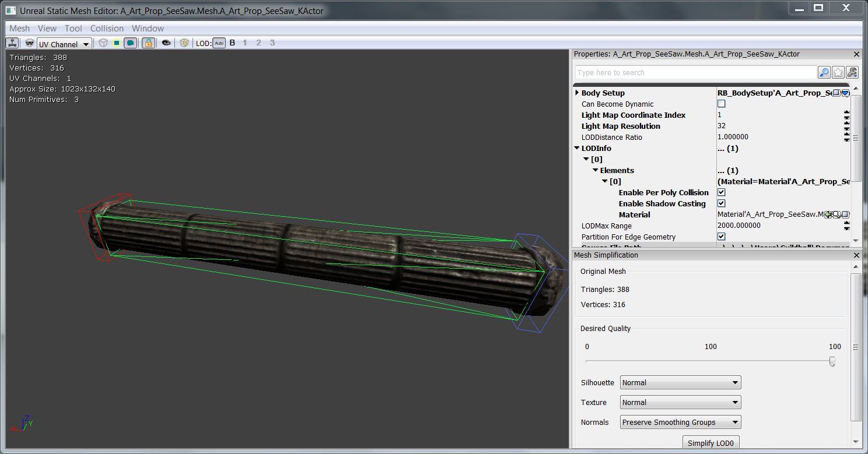Close the Properties panel
The height and width of the screenshot is (454, 868).
tap(856, 54)
